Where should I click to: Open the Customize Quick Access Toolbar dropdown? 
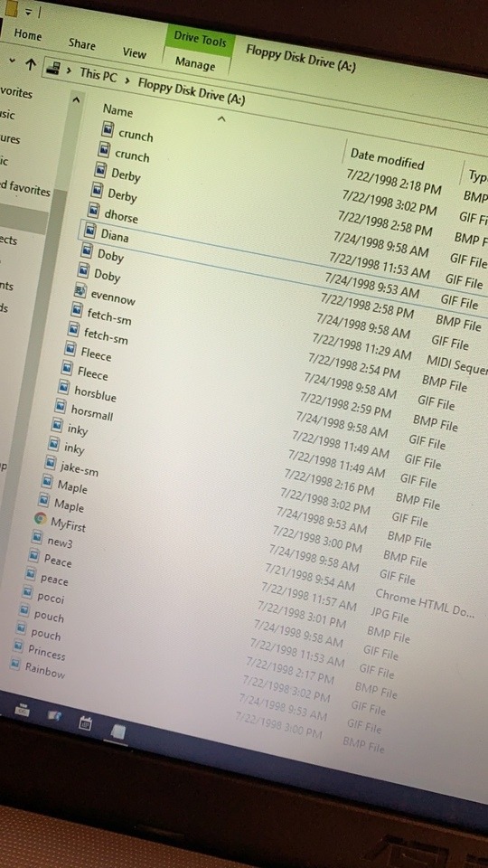[29, 11]
